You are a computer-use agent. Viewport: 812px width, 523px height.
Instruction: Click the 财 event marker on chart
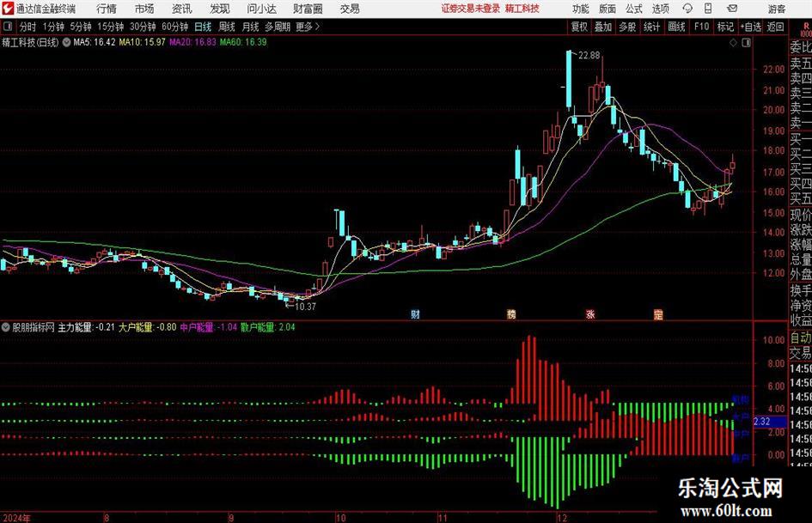pyautogui.click(x=415, y=314)
